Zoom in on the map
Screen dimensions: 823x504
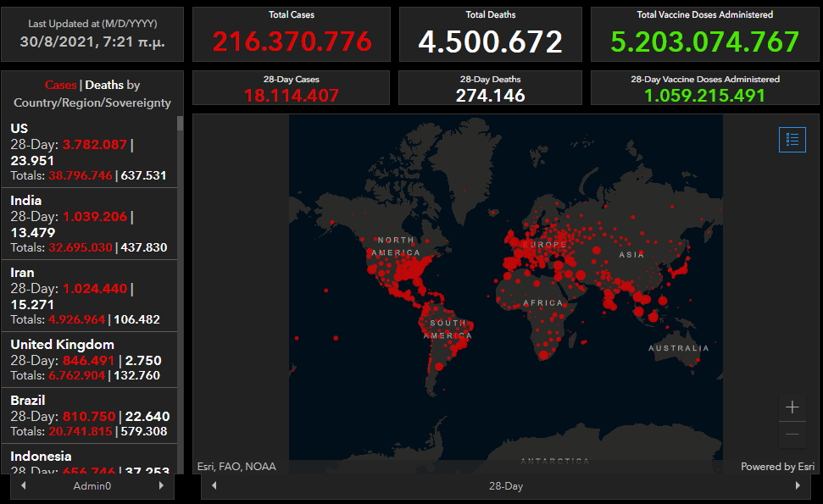pyautogui.click(x=792, y=407)
